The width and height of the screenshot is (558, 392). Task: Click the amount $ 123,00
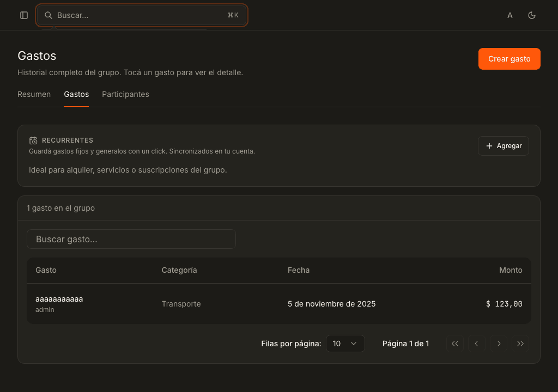[504, 304]
